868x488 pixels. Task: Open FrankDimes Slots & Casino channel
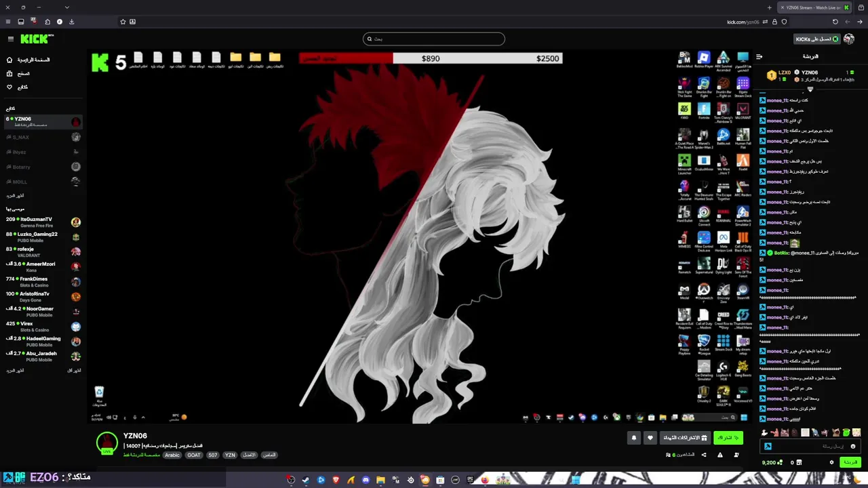(x=43, y=282)
